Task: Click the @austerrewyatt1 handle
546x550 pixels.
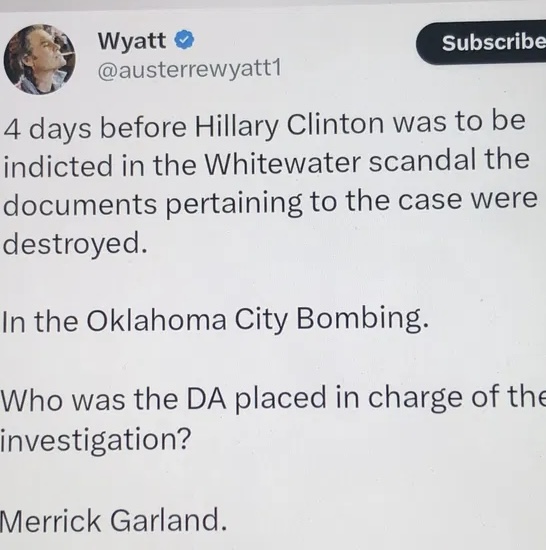Action: (189, 69)
